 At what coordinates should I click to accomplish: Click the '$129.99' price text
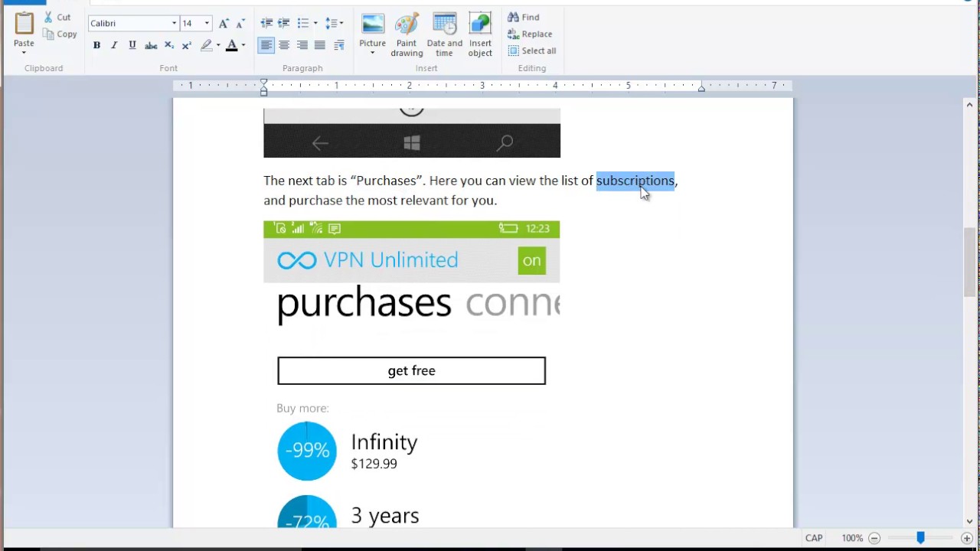[x=374, y=464]
